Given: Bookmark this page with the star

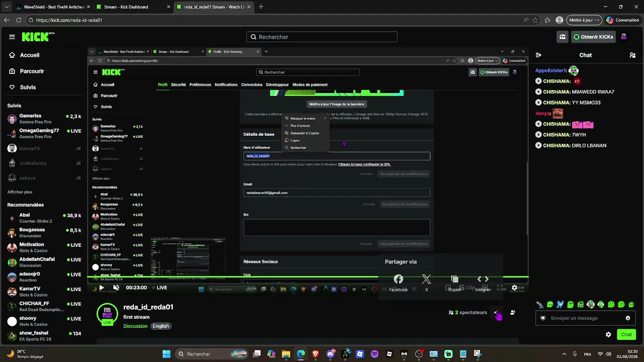Looking at the screenshot, I should coord(535,20).
